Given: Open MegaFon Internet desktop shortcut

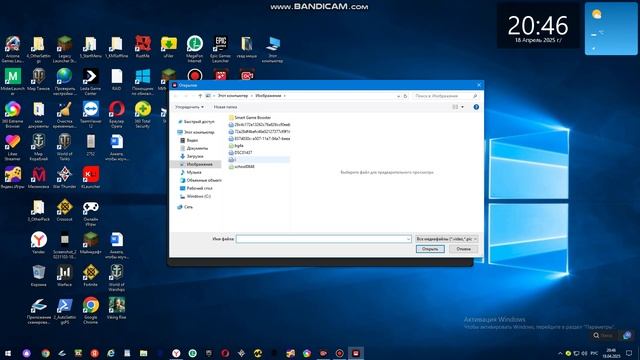Looking at the screenshot, I should pos(194,49).
